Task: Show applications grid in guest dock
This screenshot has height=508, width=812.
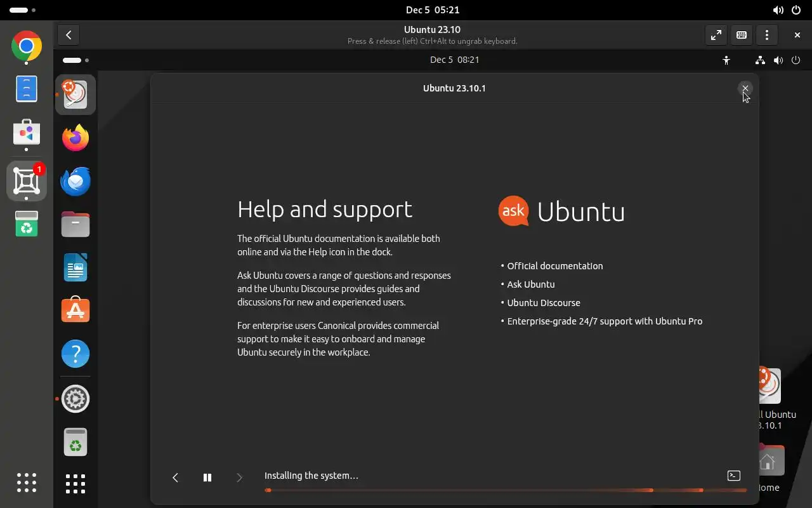Action: 75,484
